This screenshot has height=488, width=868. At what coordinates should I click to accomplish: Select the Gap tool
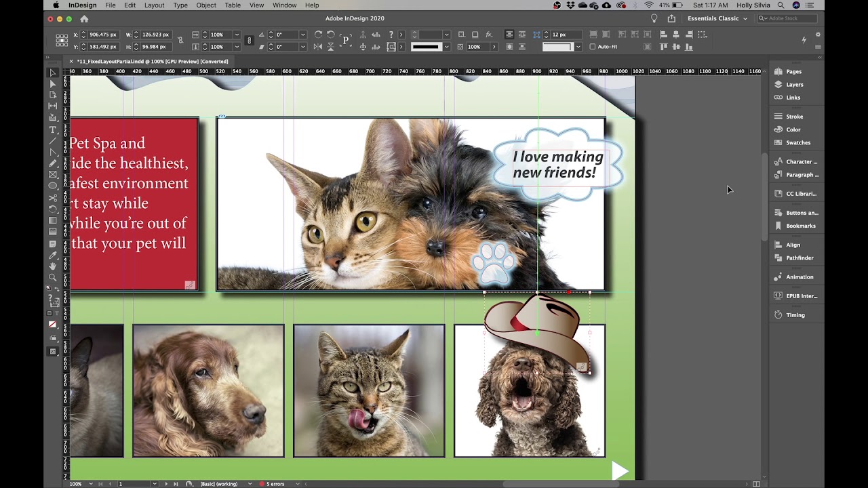click(53, 106)
